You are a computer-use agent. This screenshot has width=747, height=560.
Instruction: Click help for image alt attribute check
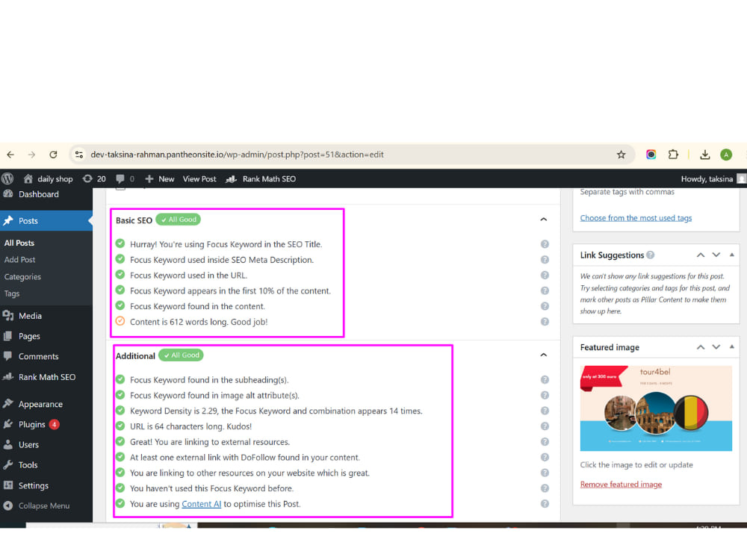(x=545, y=395)
